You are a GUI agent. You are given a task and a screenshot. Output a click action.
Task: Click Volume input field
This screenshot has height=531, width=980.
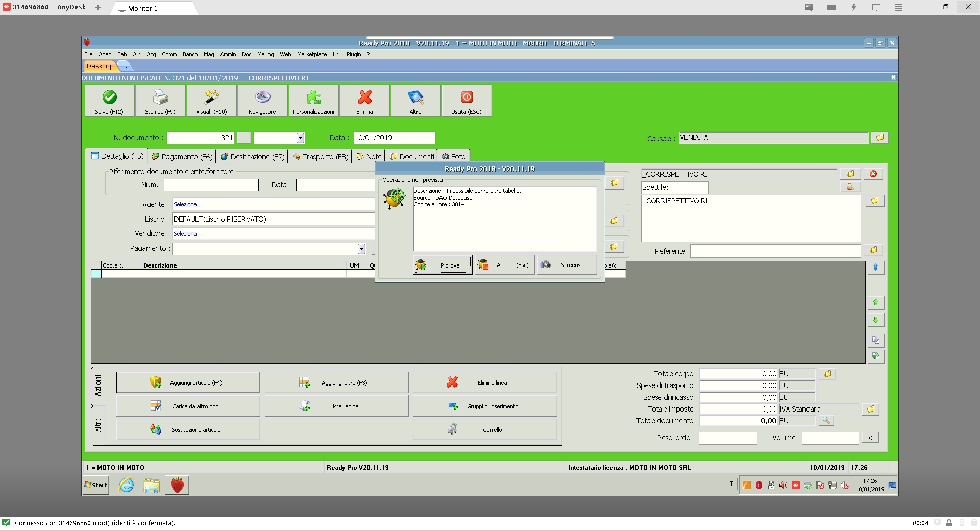(x=830, y=438)
